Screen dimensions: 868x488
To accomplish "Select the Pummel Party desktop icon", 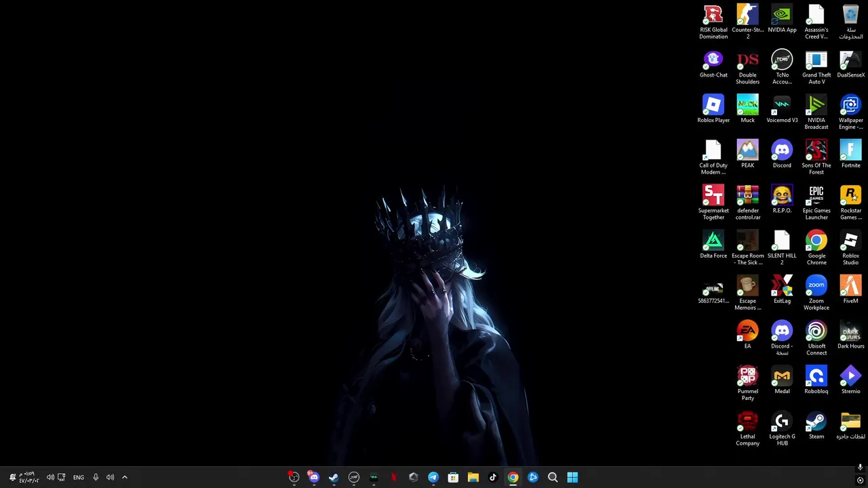I will [x=747, y=384].
